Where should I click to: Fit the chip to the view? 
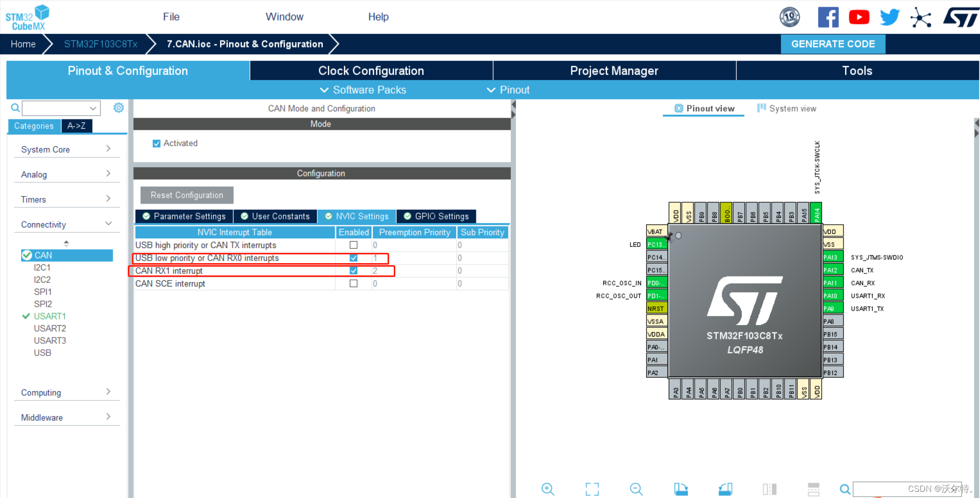pos(592,489)
